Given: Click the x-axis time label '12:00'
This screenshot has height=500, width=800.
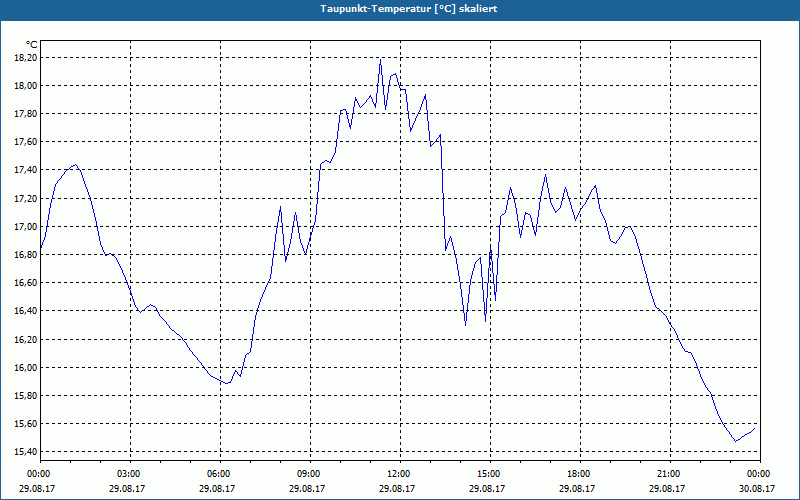Looking at the screenshot, I should [x=400, y=474].
